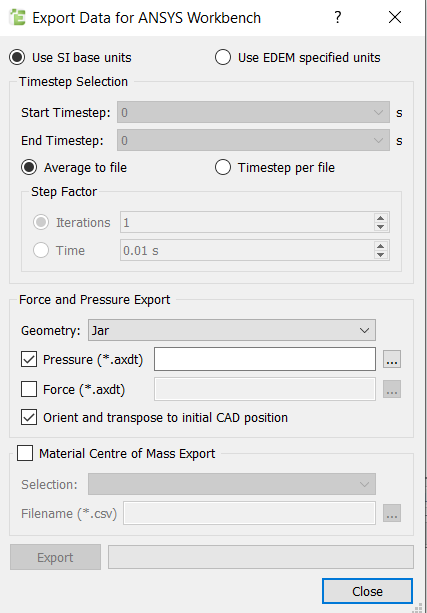This screenshot has width=427, height=613.
Task: Expand the Start Timestep dropdown
Action: (253, 113)
